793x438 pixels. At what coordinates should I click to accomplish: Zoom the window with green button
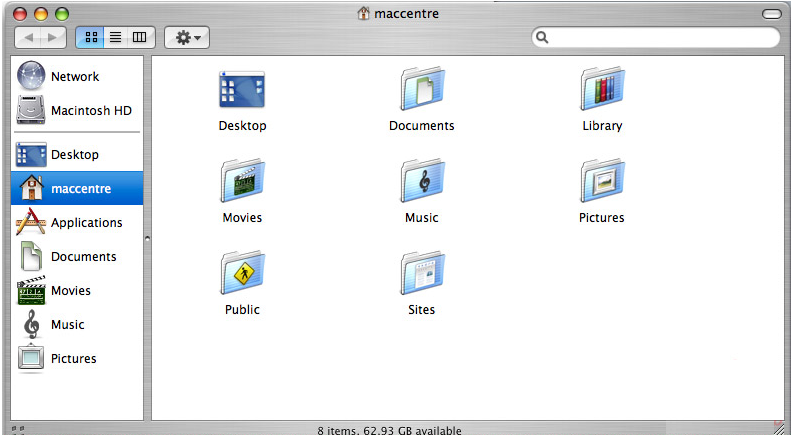point(62,14)
